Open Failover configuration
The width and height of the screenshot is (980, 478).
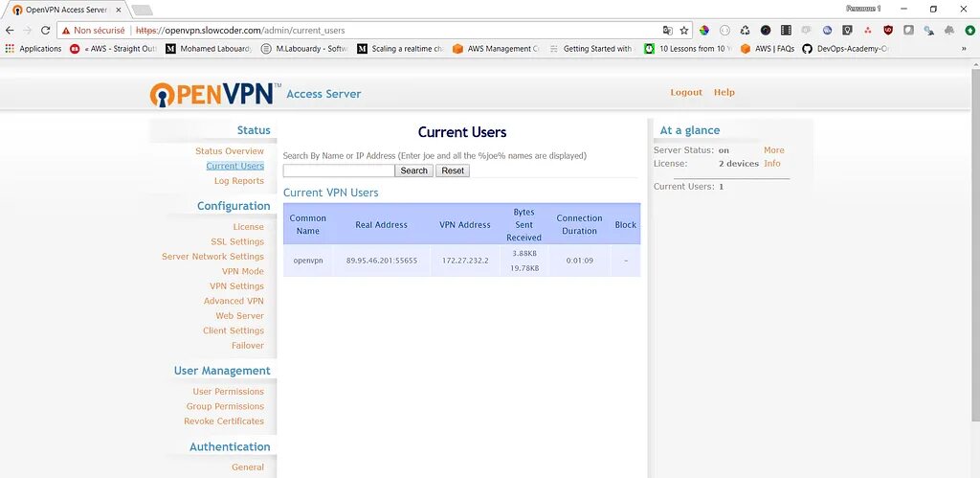click(x=248, y=346)
